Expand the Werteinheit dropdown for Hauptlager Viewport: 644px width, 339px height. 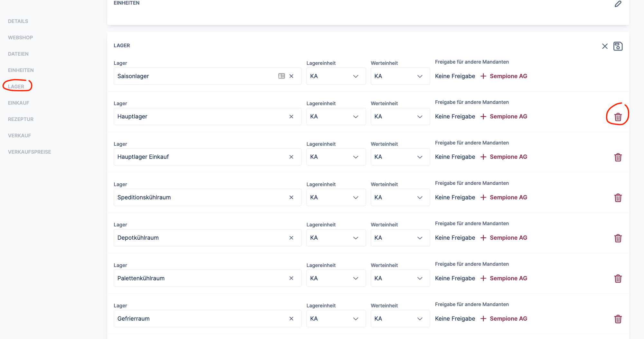[x=400, y=117]
